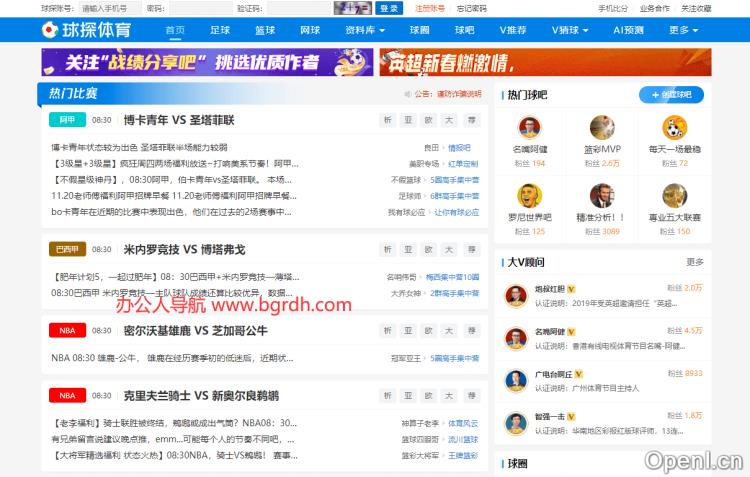This screenshot has width=750, height=477.
Task: Open 智强一击 advisor avatar
Action: [516, 423]
